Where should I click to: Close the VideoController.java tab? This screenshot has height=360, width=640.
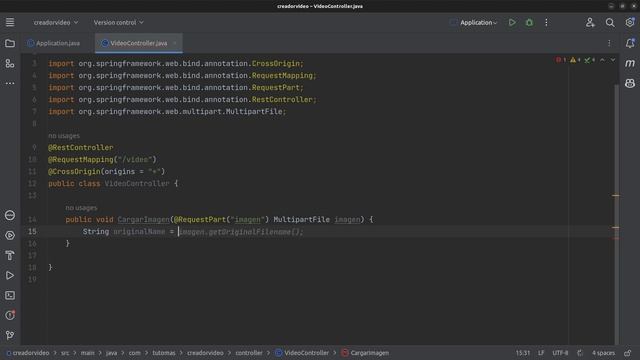tap(175, 43)
